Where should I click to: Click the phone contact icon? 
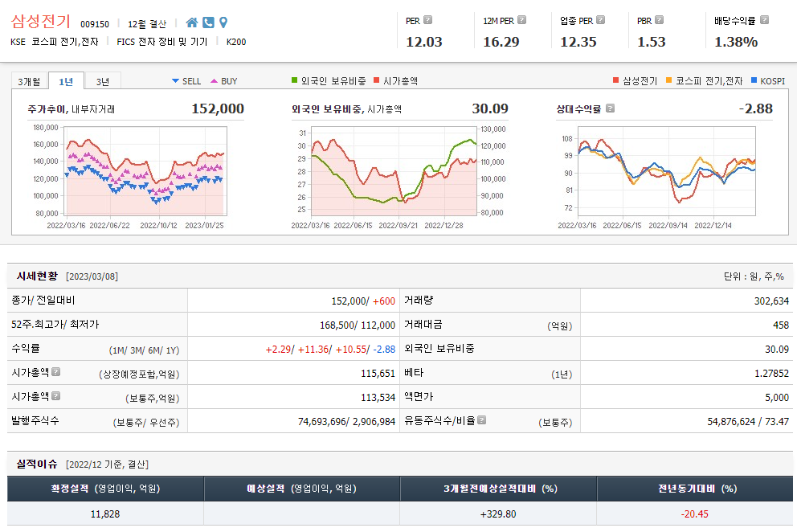[x=208, y=23]
